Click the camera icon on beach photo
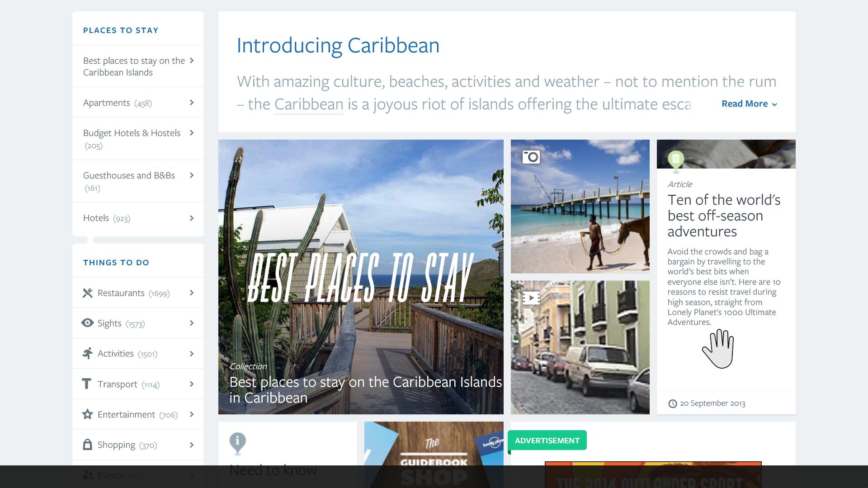The width and height of the screenshot is (868, 488). [531, 157]
